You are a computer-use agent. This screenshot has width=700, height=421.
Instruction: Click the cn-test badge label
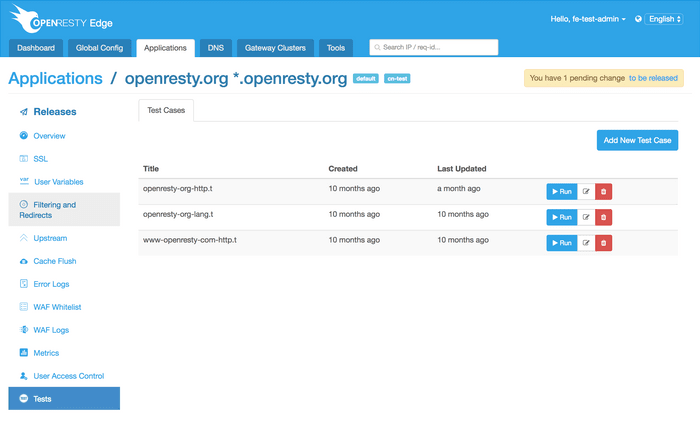tap(397, 79)
